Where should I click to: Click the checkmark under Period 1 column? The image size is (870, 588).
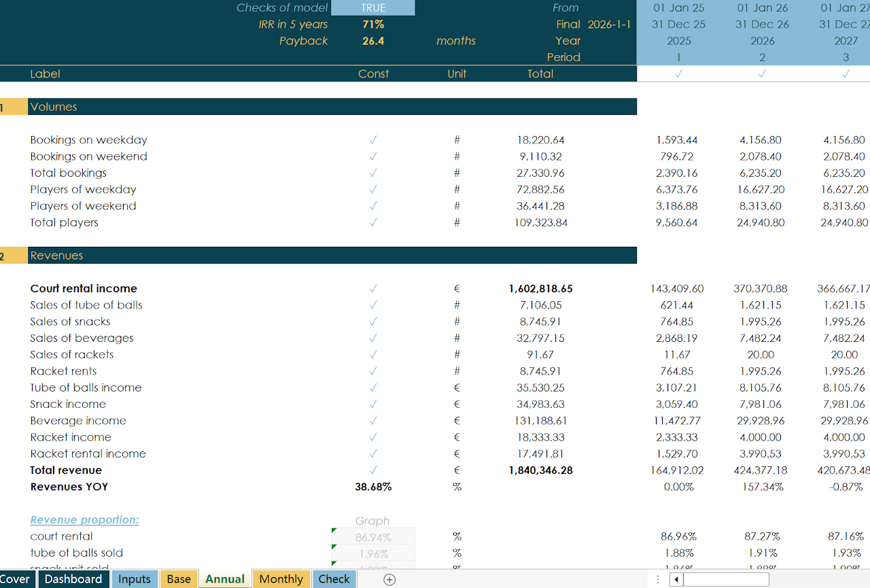click(678, 74)
